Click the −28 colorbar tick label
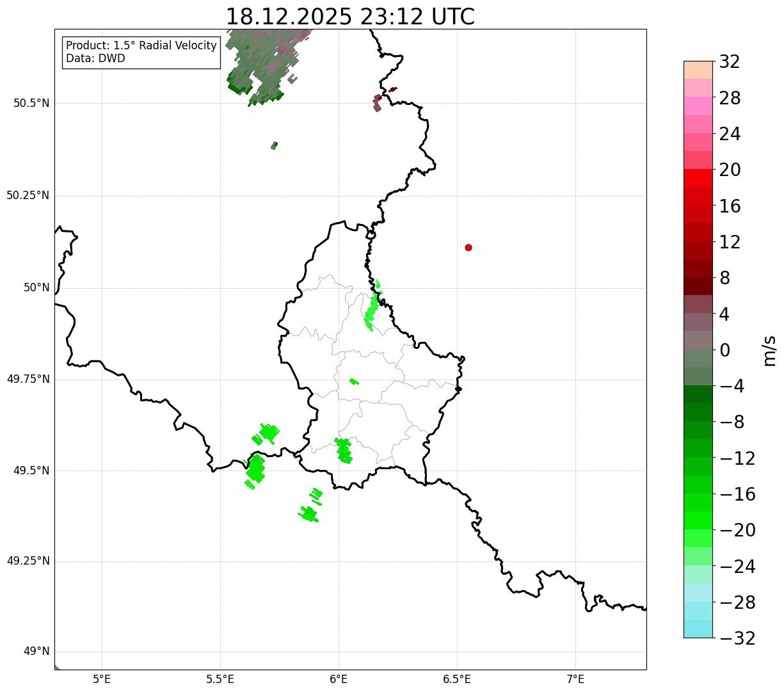Screen dimensions: 784x692 (x=737, y=602)
